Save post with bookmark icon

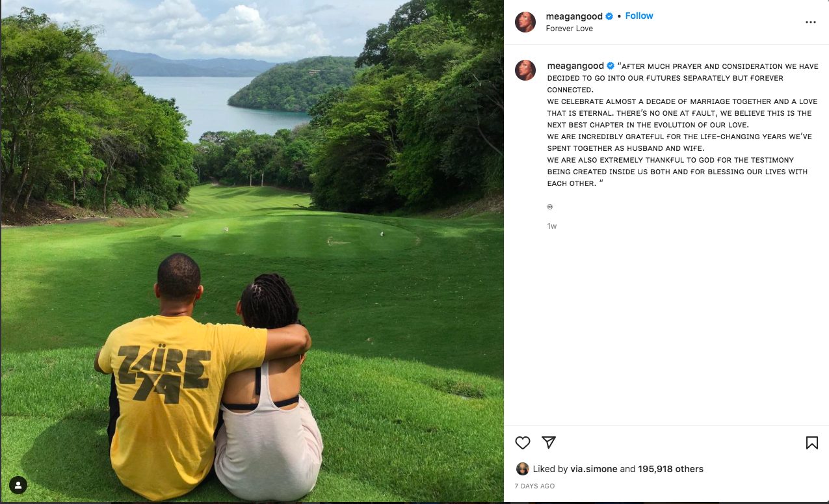pyautogui.click(x=811, y=443)
